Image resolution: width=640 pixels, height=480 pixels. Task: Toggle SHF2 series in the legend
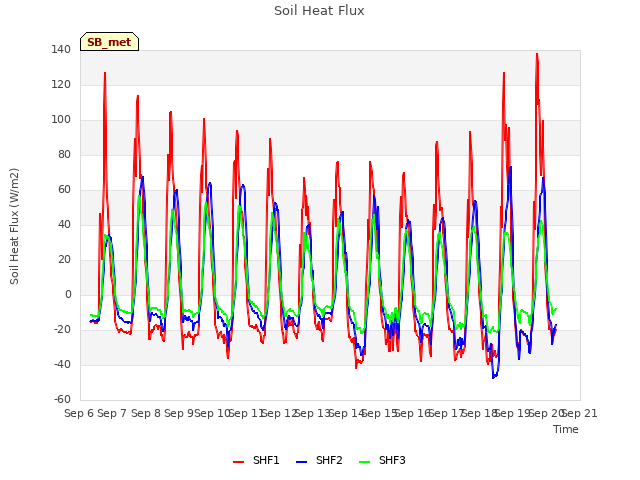click(319, 460)
